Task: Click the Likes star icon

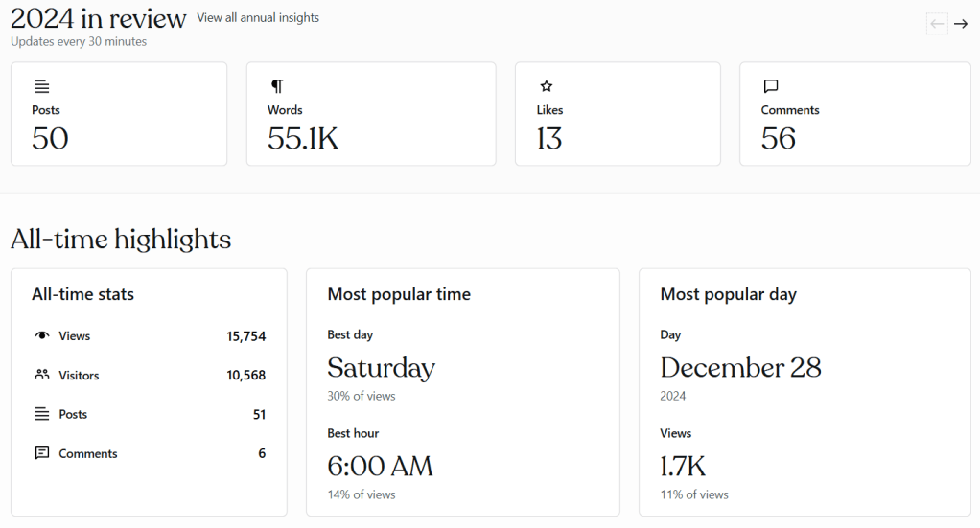Action: point(546,86)
